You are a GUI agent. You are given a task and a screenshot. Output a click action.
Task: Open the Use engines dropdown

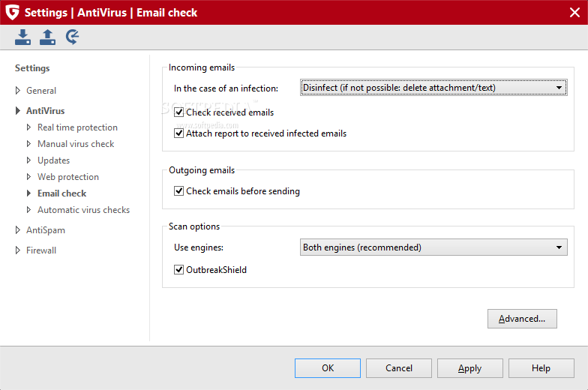(x=433, y=247)
